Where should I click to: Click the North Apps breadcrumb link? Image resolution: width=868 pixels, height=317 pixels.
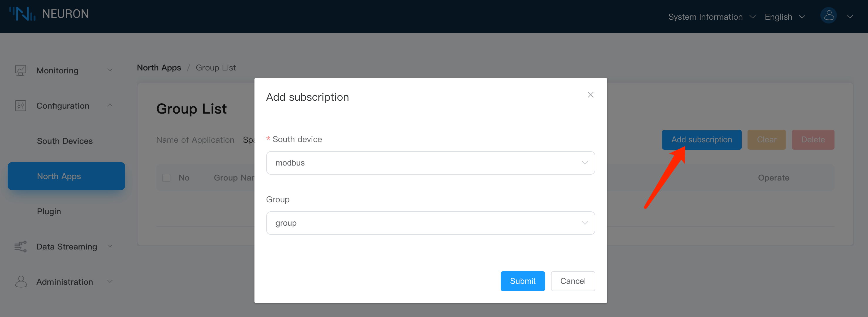159,68
